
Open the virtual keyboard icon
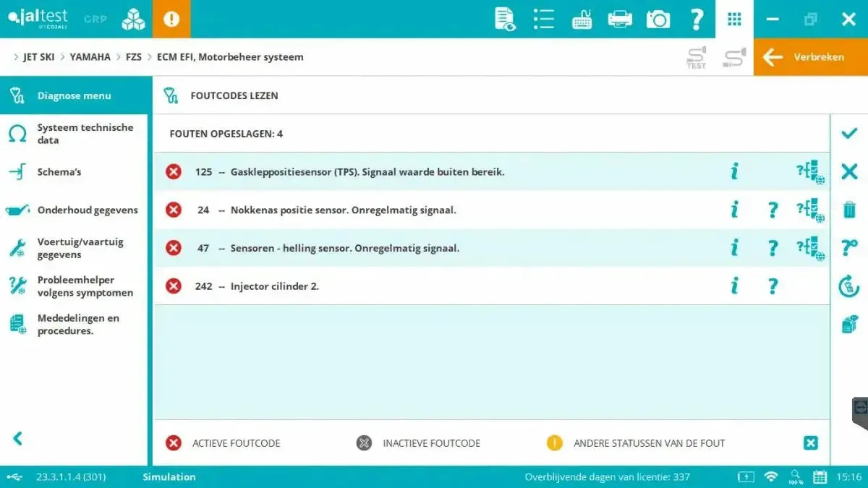(582, 18)
